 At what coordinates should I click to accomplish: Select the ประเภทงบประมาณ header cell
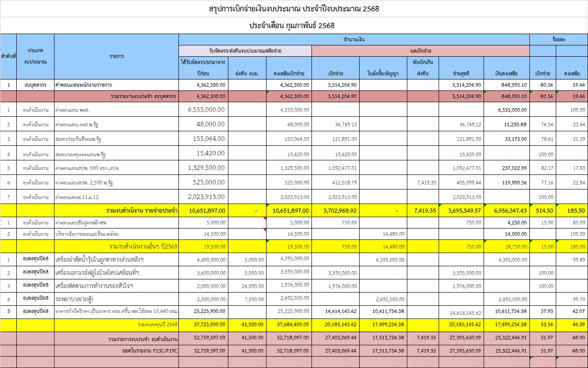click(x=35, y=56)
